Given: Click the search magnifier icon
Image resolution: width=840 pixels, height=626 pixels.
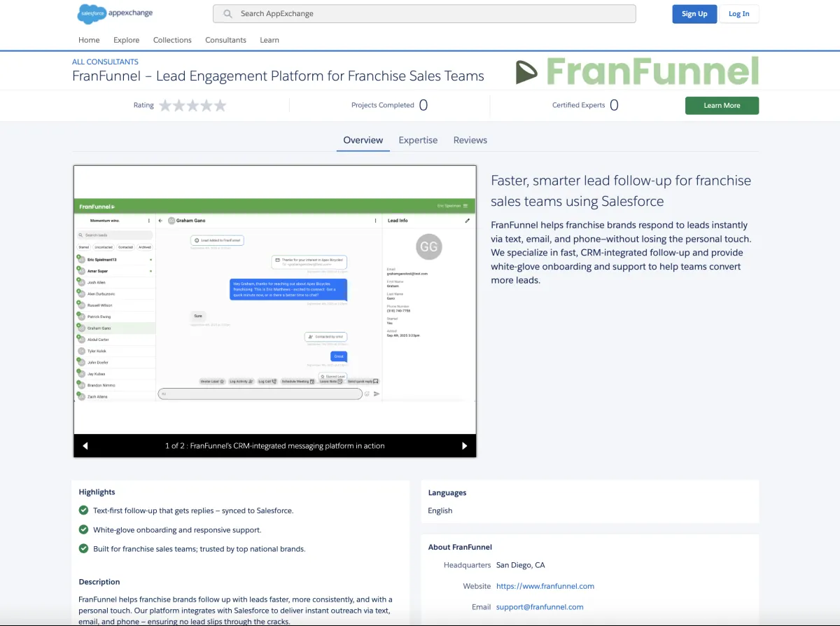Looking at the screenshot, I should coord(228,13).
